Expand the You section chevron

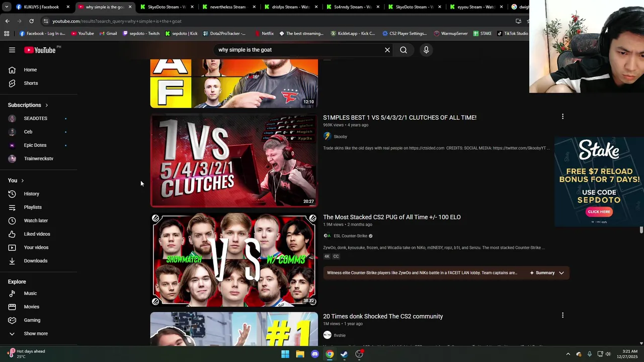pos(22,180)
